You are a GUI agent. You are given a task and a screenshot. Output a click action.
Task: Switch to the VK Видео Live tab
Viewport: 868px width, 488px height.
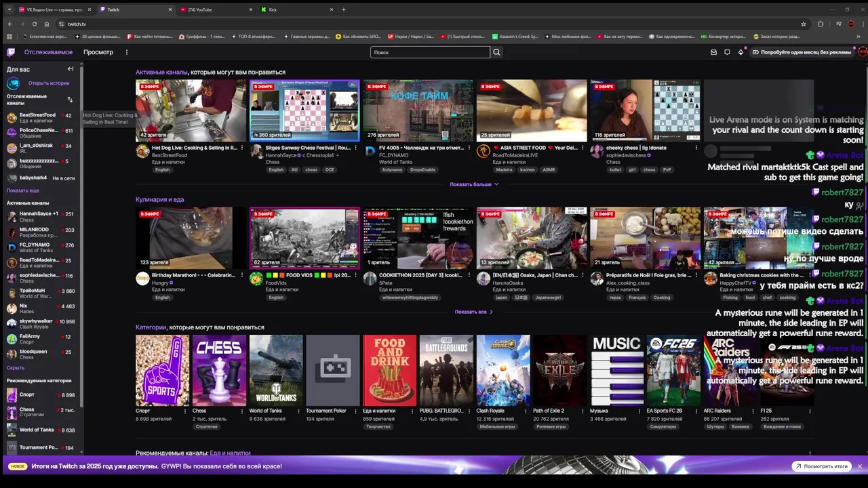tap(53, 9)
